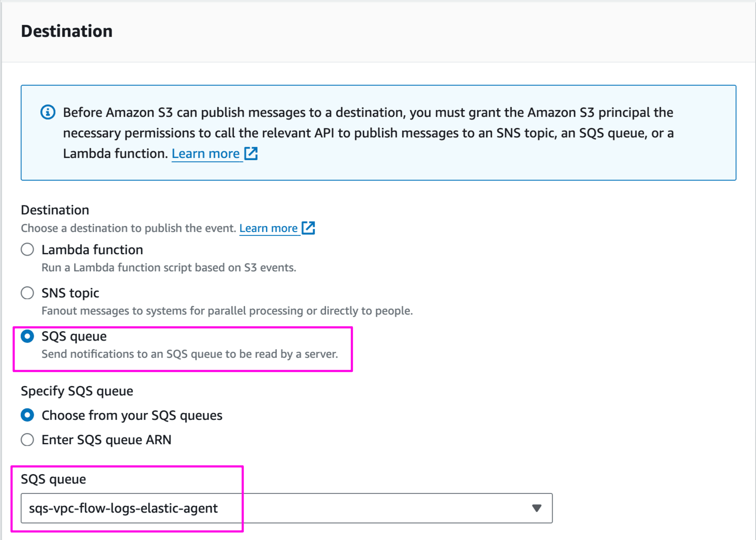Viewport: 756px width, 540px height.
Task: Click the sqs-vpc-flow-logs-elastic-agent queue name
Action: pyautogui.click(x=123, y=508)
